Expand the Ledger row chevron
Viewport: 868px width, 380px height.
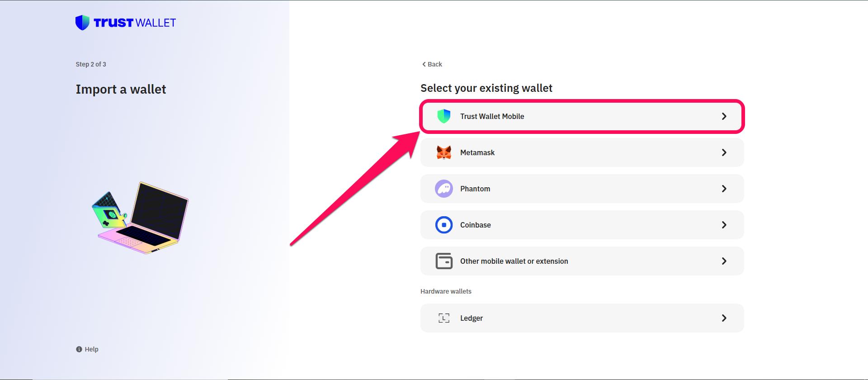pos(724,318)
